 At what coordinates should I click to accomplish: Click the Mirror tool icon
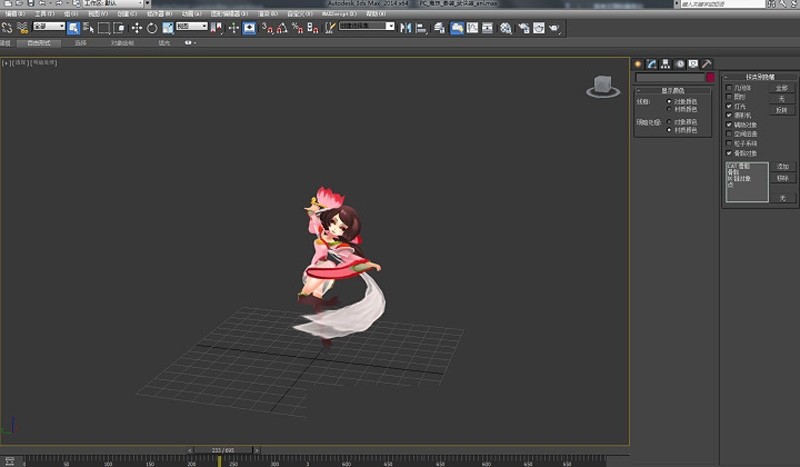406,28
